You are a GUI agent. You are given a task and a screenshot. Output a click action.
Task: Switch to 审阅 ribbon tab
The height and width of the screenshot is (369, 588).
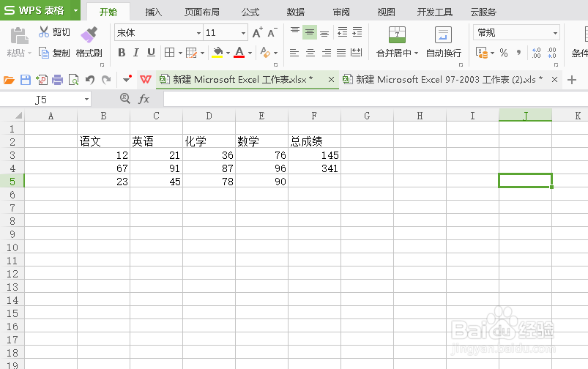point(341,12)
